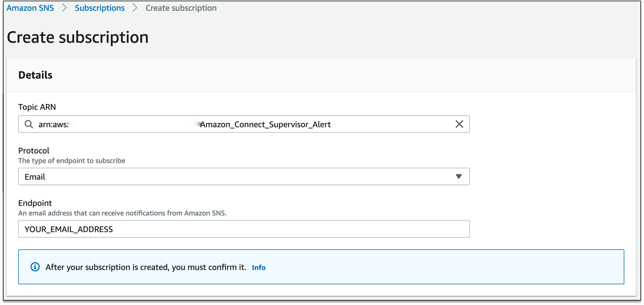Go to the Amazon SNS breadcrumb
This screenshot has width=644, height=305.
coord(30,8)
